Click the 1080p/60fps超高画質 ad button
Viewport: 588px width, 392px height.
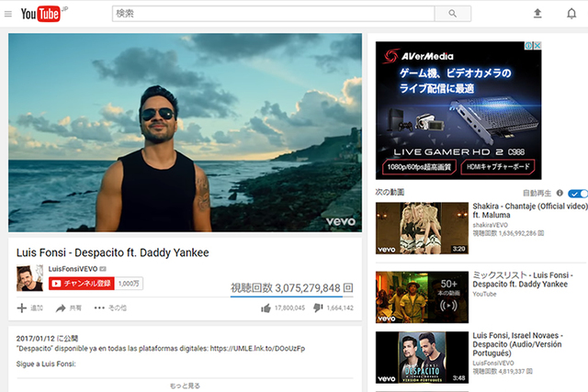tap(419, 167)
